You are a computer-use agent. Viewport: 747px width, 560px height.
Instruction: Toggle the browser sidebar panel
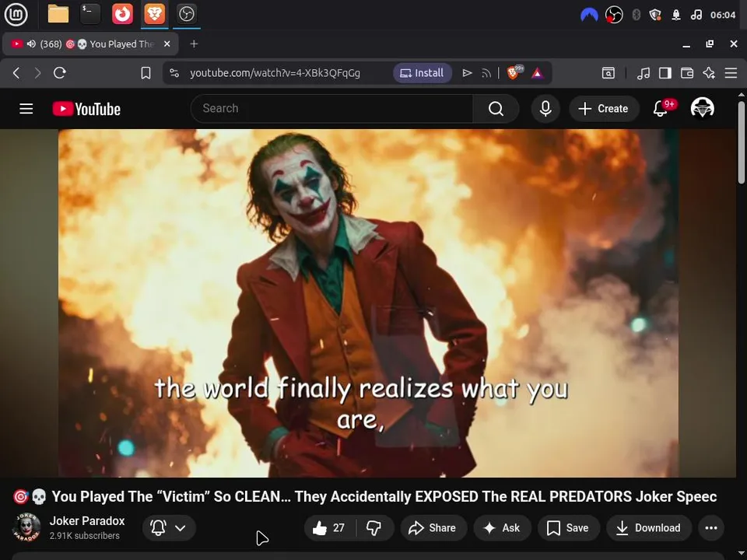coord(665,73)
